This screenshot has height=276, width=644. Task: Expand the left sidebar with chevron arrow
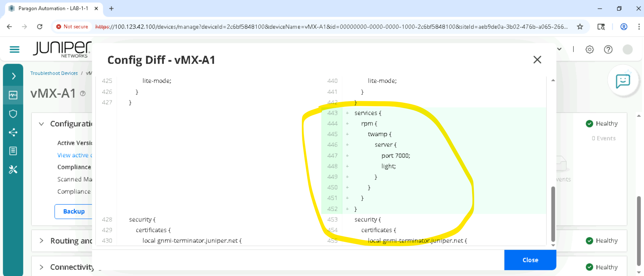(x=14, y=76)
